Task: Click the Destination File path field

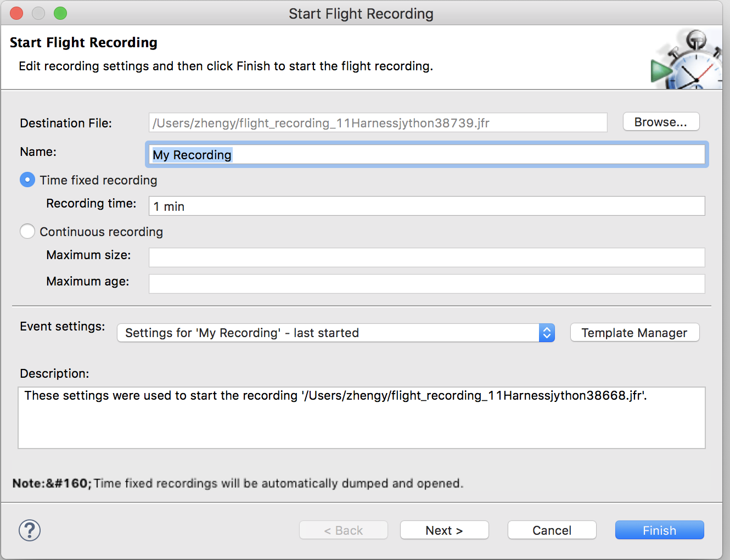Action: pos(378,123)
